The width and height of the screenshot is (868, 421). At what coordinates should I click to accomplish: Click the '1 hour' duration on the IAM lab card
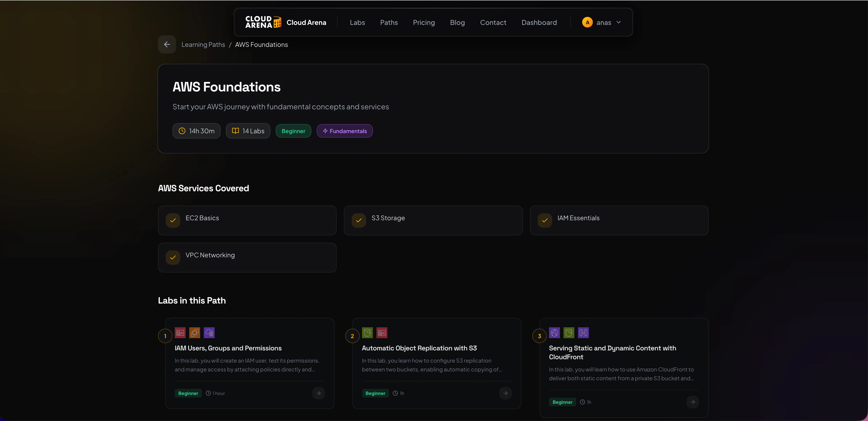[x=219, y=393]
